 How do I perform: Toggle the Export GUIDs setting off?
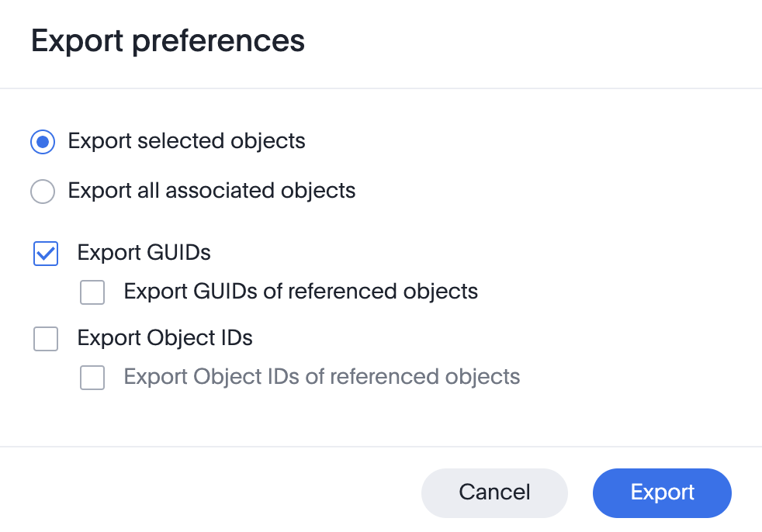click(x=46, y=254)
